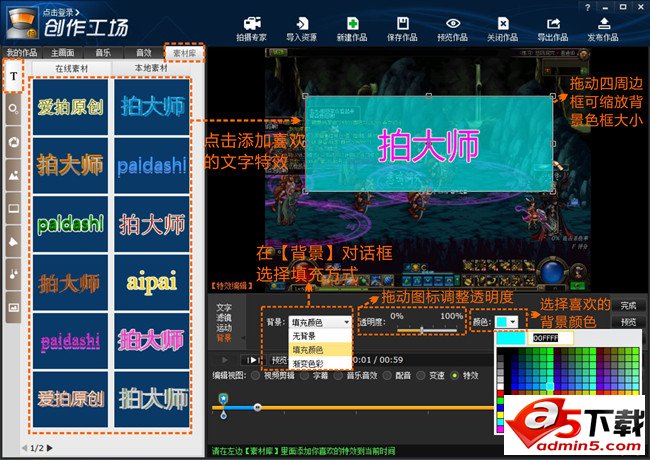Screen dimensions: 650x460
Task: Click the 导入资源 import icon
Action: coord(301,29)
